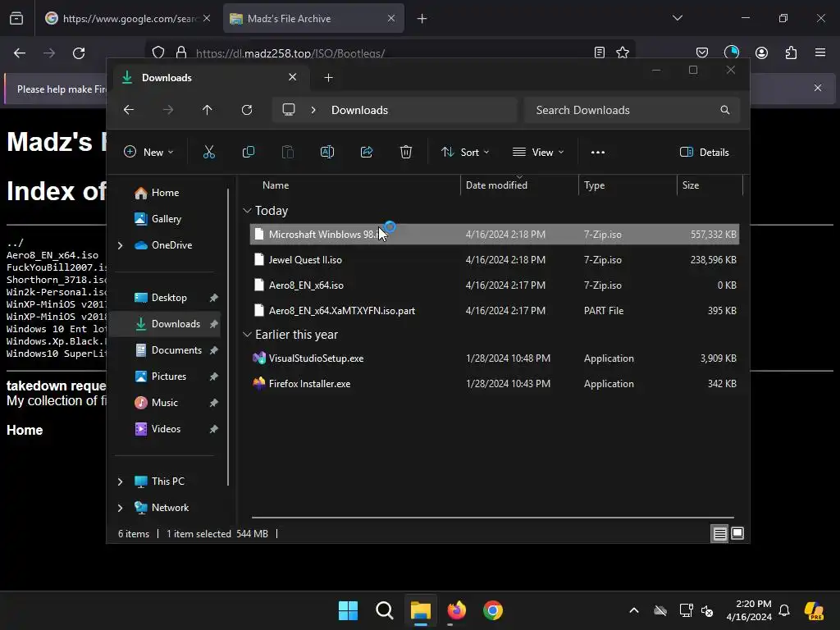The image size is (840, 630).
Task: Toggle the Details pane button
Action: (705, 152)
